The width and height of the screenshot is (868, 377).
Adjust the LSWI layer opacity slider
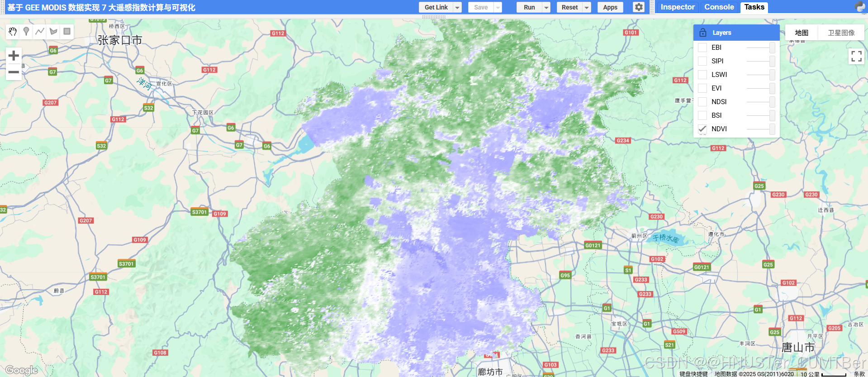tap(761, 75)
